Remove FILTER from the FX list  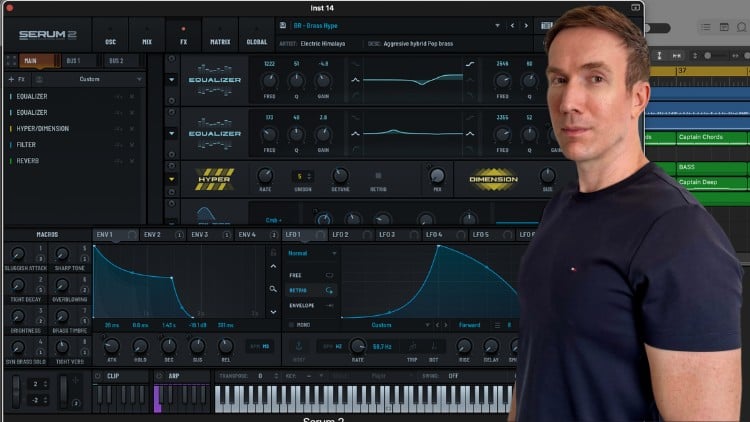click(132, 145)
